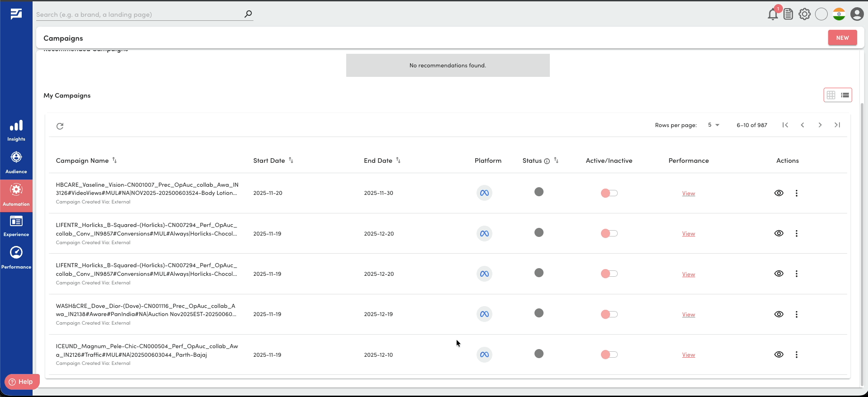The image size is (868, 397).
Task: Click the search magnifier icon
Action: [248, 14]
